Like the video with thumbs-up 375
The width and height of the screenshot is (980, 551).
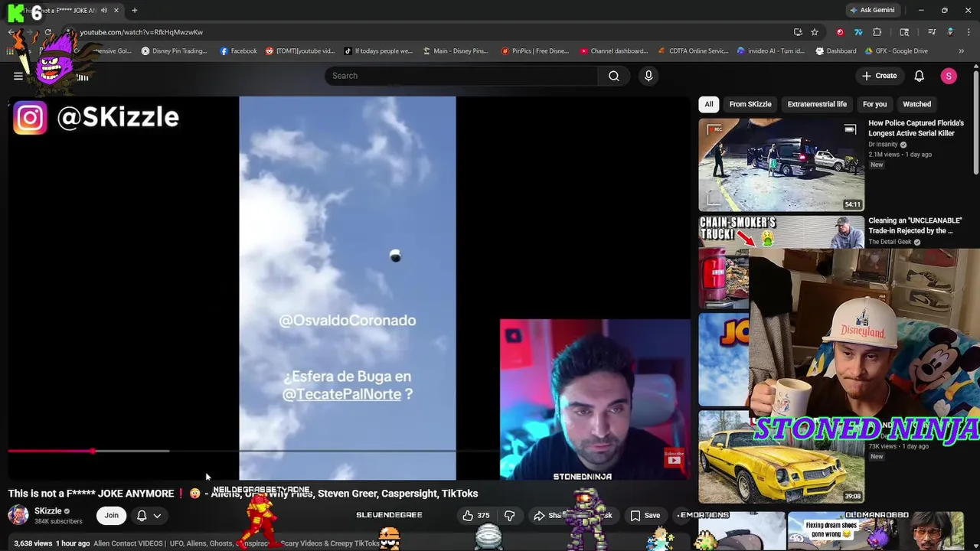pyautogui.click(x=475, y=516)
